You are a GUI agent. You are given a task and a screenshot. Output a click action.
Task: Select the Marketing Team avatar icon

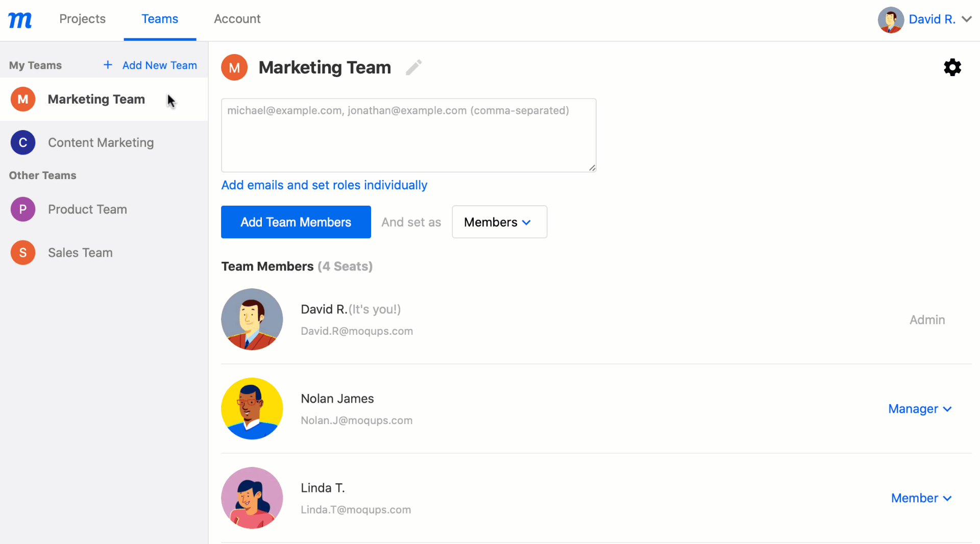(x=234, y=67)
